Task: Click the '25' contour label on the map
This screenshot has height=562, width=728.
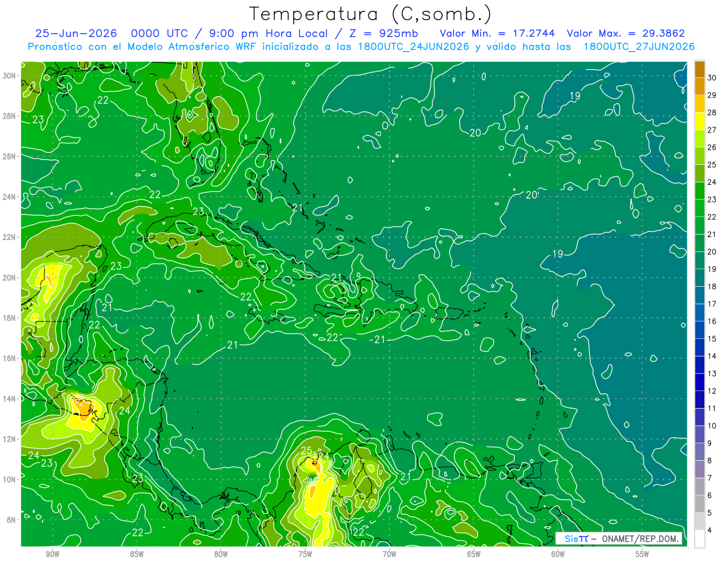Action: point(306,451)
